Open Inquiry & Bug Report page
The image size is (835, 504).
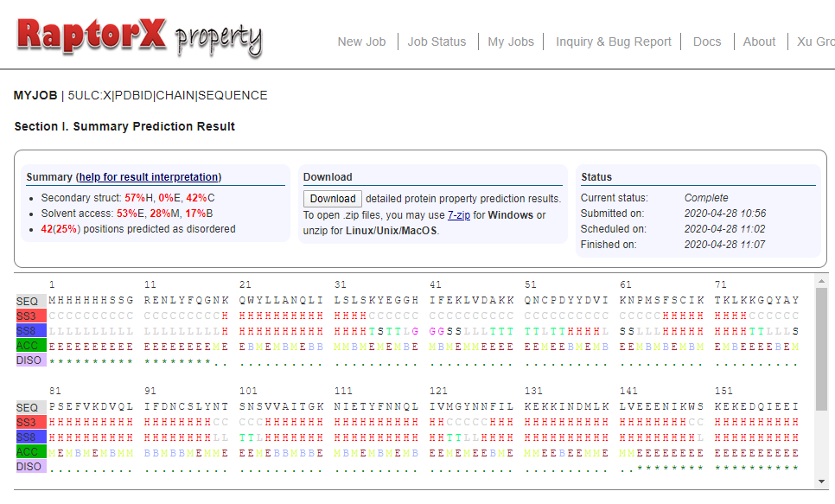coord(613,41)
